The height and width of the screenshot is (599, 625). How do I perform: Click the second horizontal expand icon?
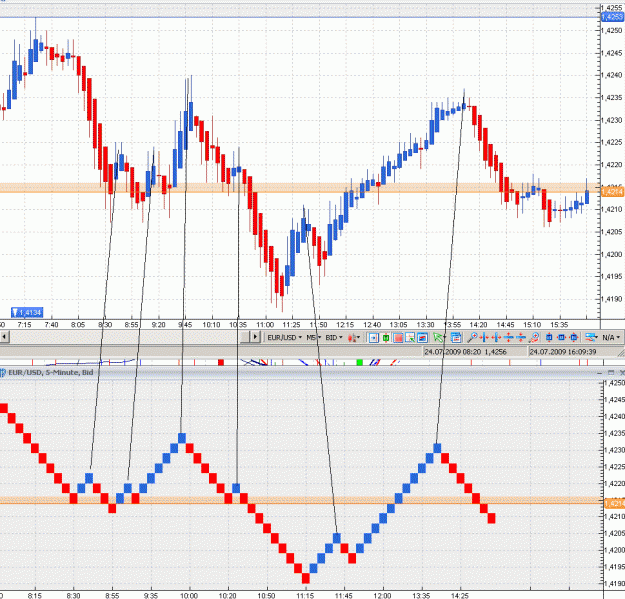point(496,338)
